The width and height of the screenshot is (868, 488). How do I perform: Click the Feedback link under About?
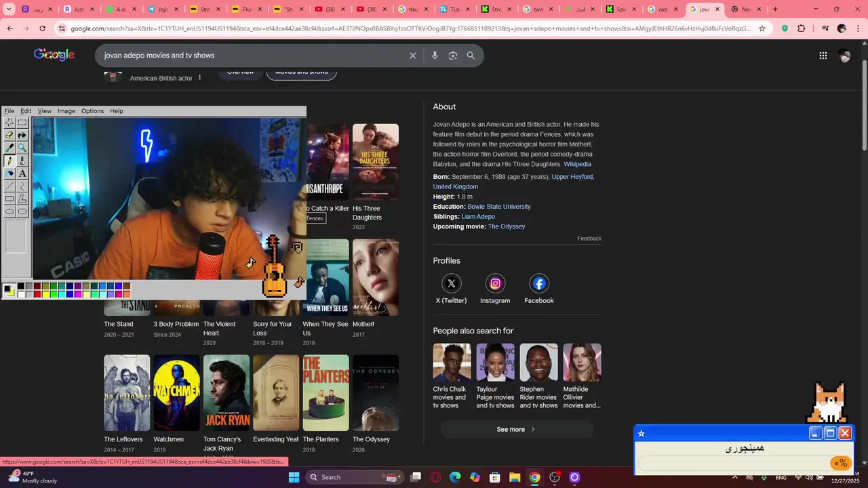pos(589,239)
